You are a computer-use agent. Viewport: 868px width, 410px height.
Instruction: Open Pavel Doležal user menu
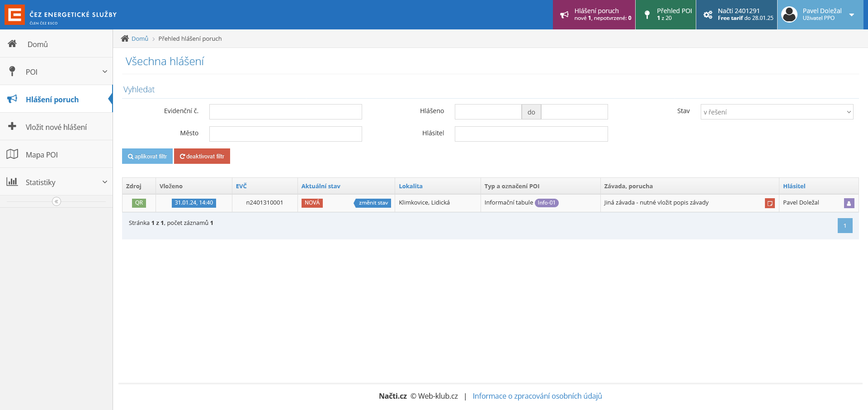(820, 14)
